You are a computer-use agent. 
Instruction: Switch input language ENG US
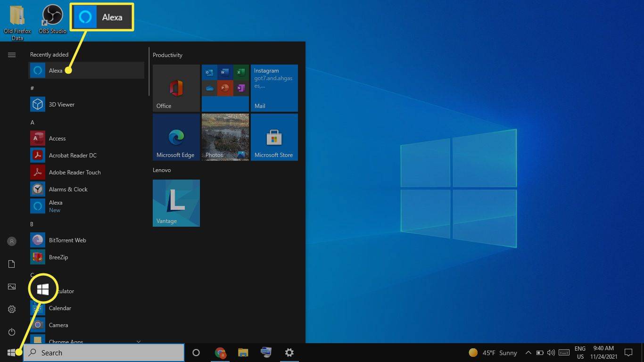click(580, 353)
